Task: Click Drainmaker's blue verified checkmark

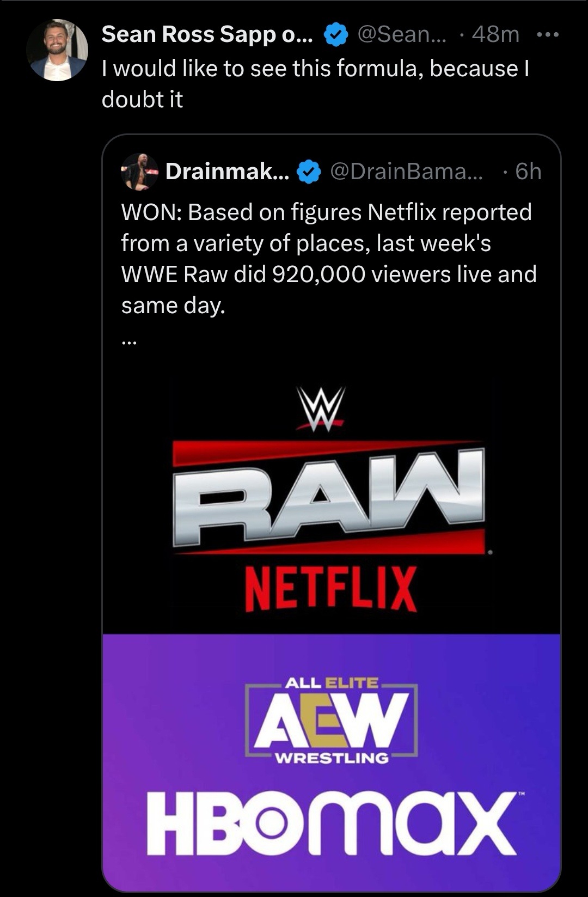Action: point(309,172)
